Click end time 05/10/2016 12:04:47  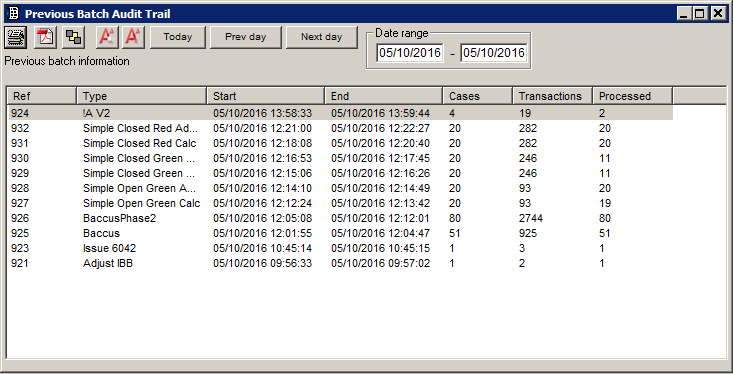pyautogui.click(x=381, y=233)
